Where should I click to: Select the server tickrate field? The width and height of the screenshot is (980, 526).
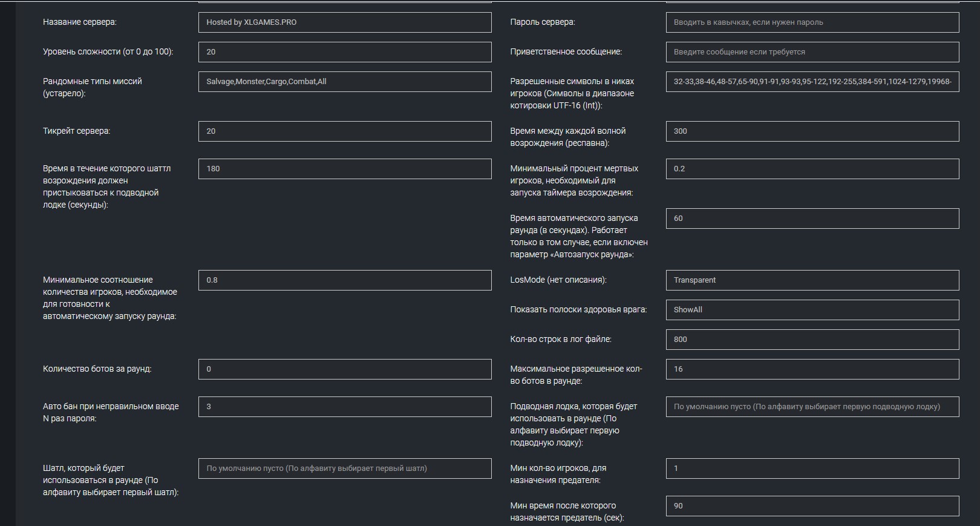(344, 131)
